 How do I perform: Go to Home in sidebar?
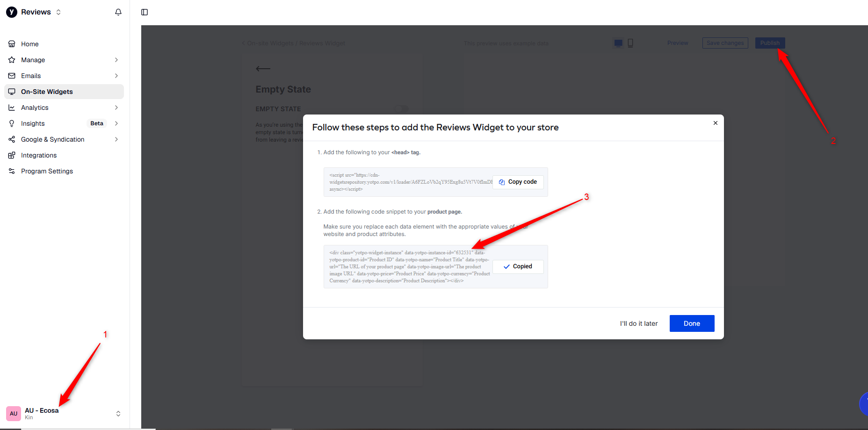pos(64,44)
